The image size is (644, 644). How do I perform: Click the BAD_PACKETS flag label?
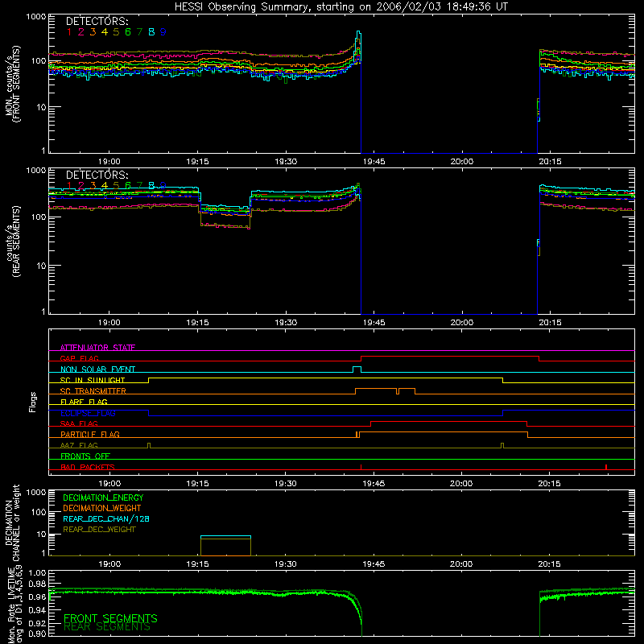tap(88, 467)
